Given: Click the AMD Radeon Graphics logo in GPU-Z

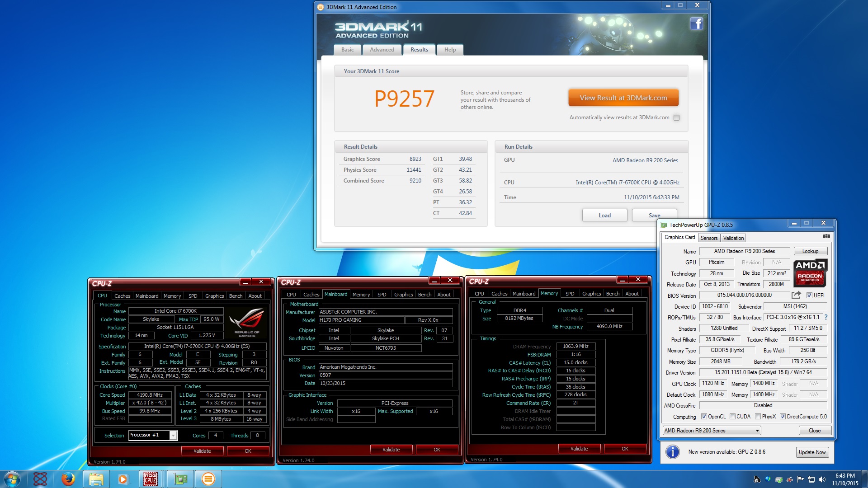Looking at the screenshot, I should pyautogui.click(x=810, y=273).
